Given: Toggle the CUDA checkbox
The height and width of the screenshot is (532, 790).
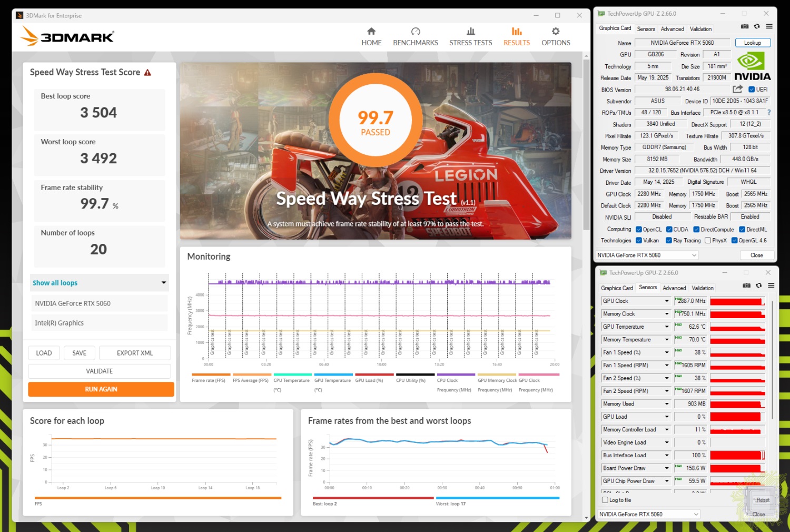Looking at the screenshot, I should (x=669, y=230).
